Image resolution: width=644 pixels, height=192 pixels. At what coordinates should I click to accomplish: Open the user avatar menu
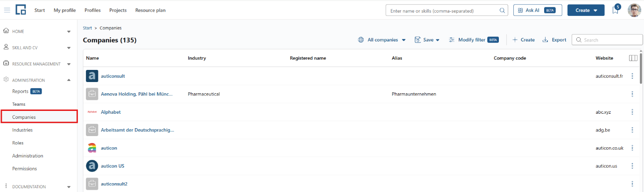click(634, 10)
